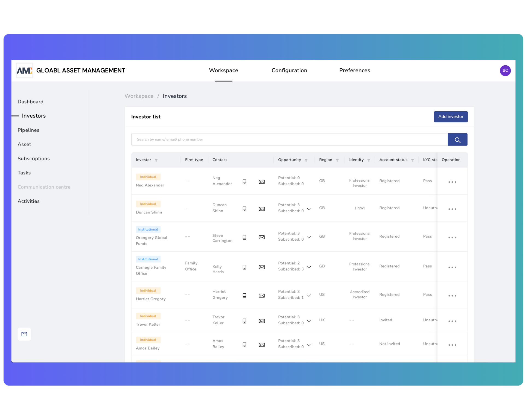Click the phone icon for Trevor Keller
Screen dimensions: 525x420
click(x=244, y=321)
